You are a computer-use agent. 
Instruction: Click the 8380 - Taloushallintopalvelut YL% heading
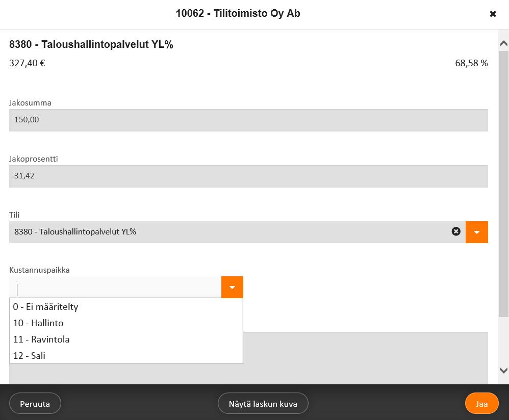(91, 44)
